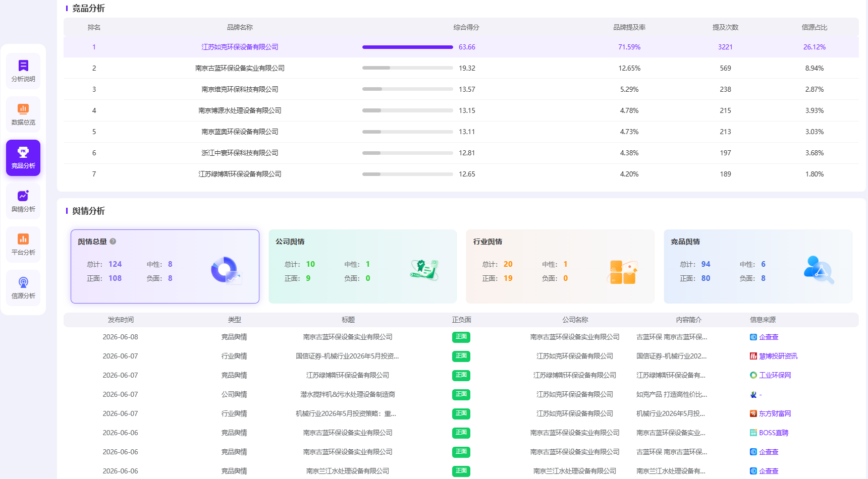Open the 分析说明 sidebar section
Screen dimensions: 868x479
click(23, 71)
